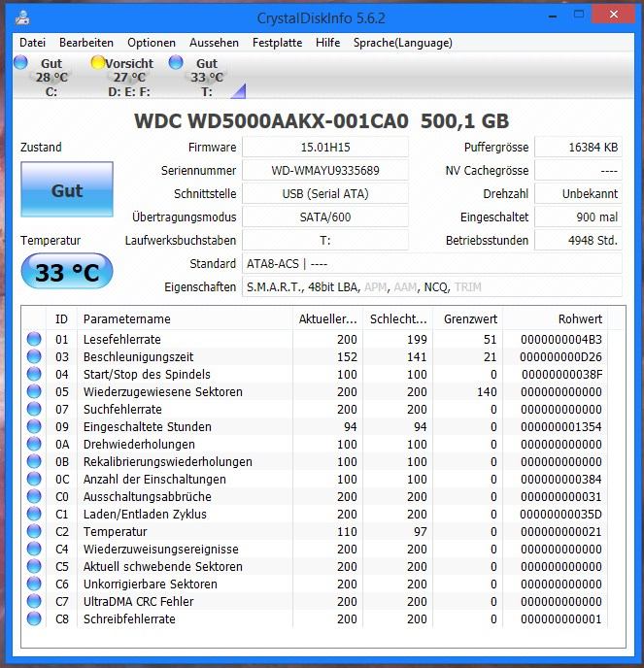Click raw value 000000001354
Screen dimensions: 644x668
click(x=560, y=426)
